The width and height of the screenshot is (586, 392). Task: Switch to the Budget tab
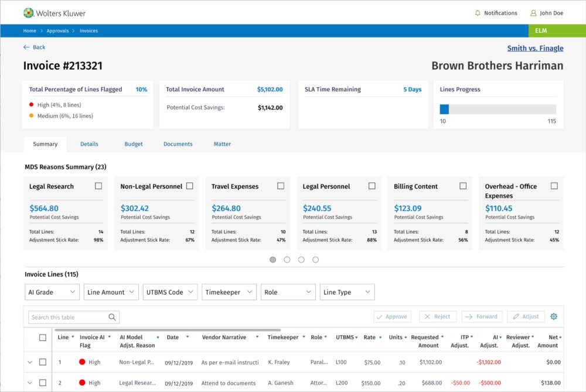click(134, 144)
